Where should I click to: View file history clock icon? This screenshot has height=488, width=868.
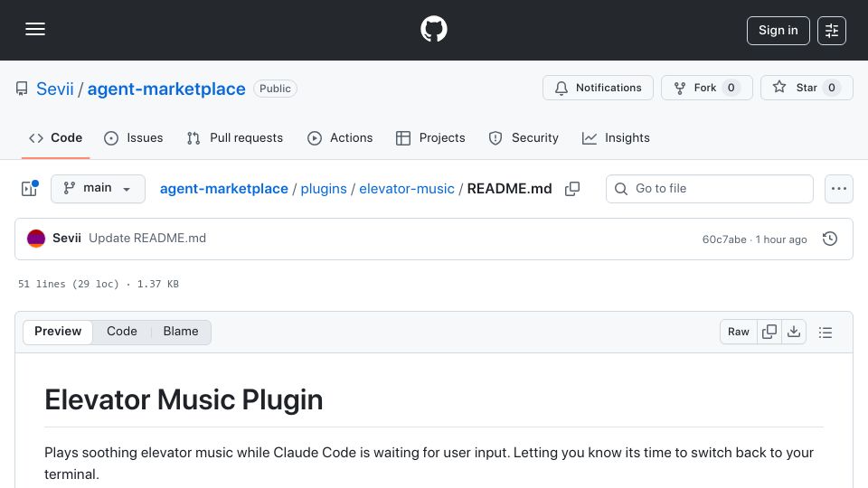pos(830,239)
